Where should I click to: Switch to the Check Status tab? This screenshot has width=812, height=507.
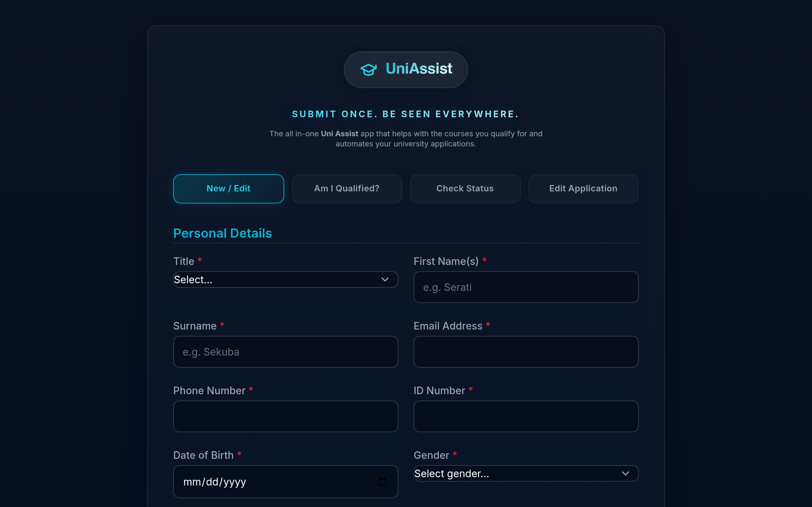tap(465, 189)
